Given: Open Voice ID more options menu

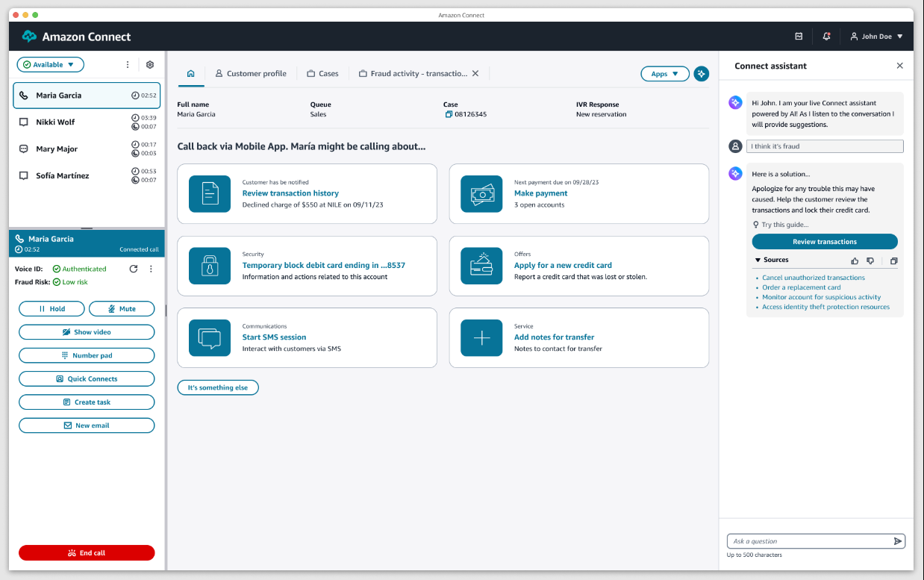Looking at the screenshot, I should [151, 269].
